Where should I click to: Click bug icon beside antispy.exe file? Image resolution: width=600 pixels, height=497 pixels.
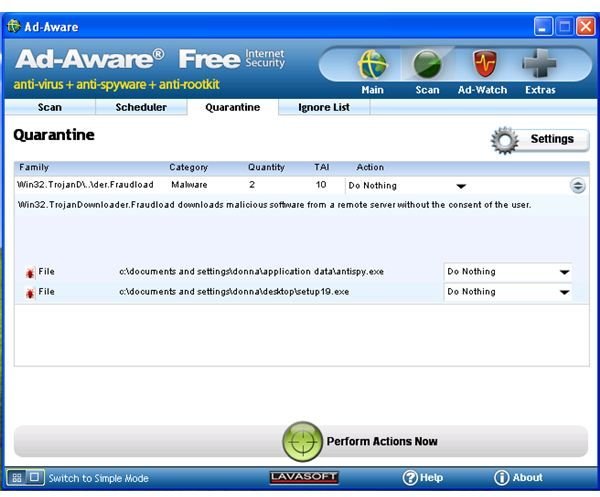tap(30, 273)
